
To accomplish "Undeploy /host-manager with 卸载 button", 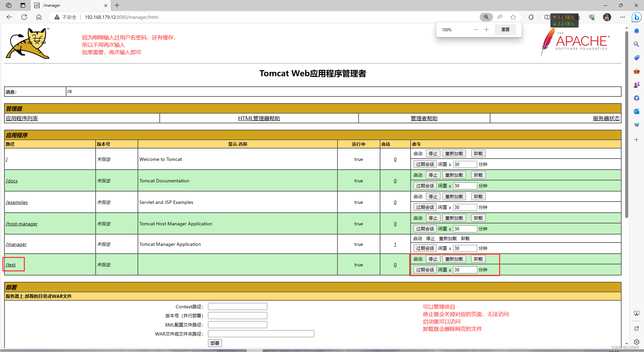I will [478, 218].
